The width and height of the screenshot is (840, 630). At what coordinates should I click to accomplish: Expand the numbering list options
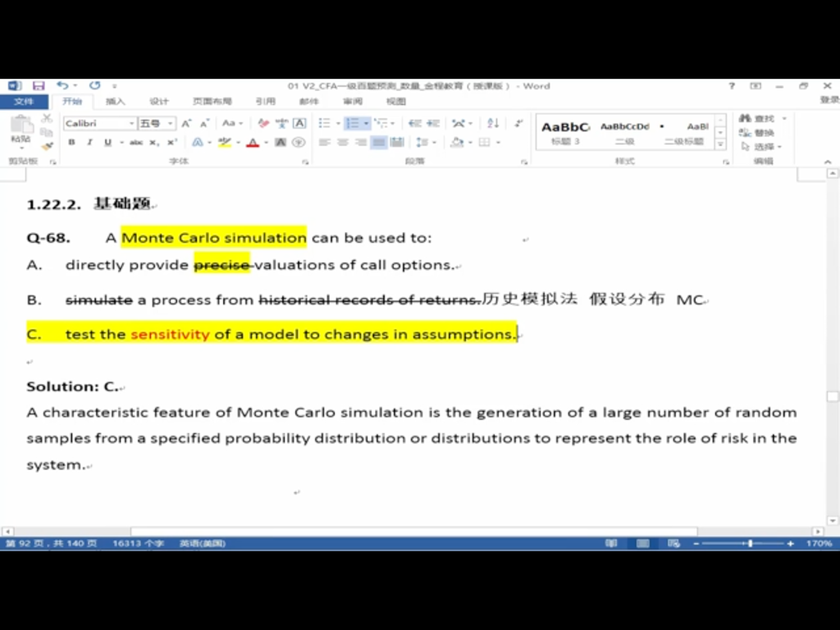tap(367, 124)
